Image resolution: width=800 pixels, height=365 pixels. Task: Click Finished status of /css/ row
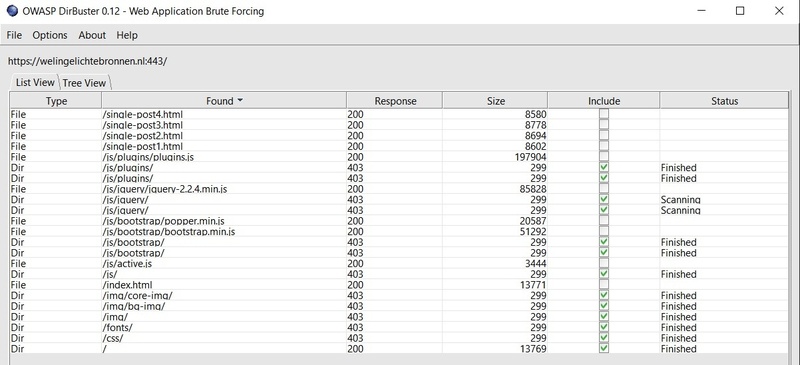[x=678, y=338]
